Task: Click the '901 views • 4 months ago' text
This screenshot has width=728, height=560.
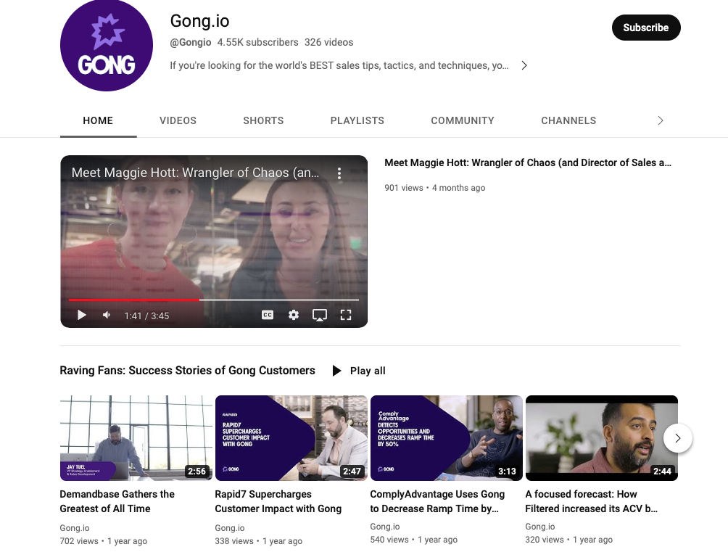Action: coord(434,188)
